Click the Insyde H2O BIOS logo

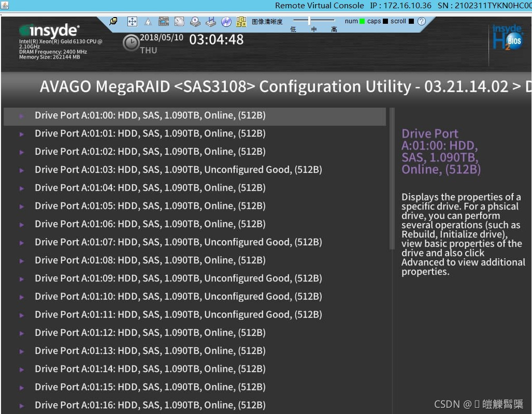click(508, 38)
